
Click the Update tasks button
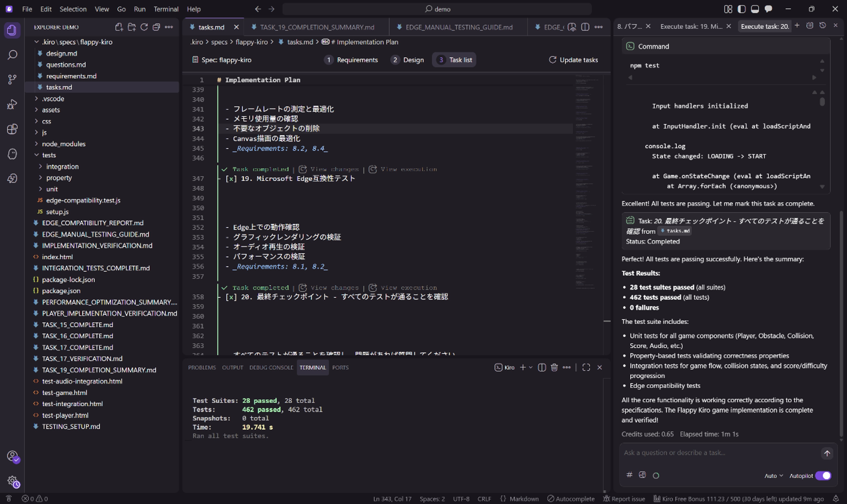click(574, 60)
